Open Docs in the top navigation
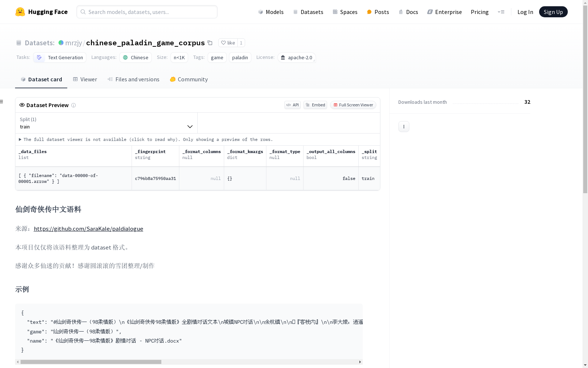The width and height of the screenshot is (588, 368). click(x=408, y=12)
